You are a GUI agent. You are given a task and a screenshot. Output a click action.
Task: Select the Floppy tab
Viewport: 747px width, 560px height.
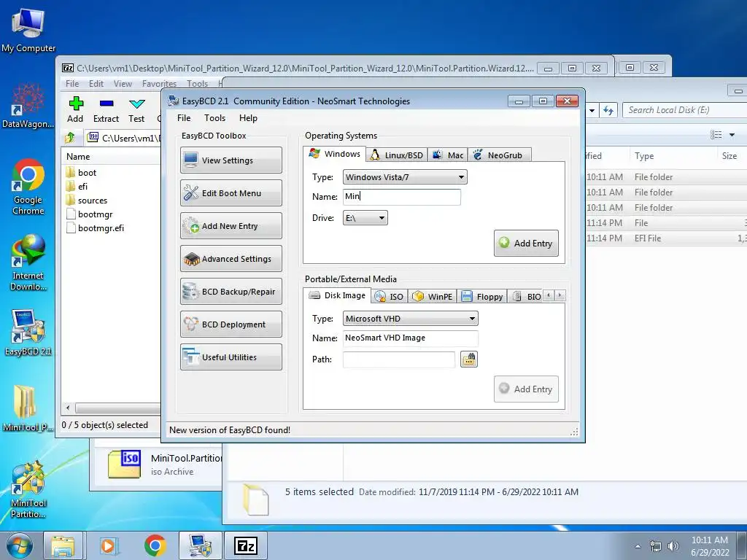coord(481,297)
